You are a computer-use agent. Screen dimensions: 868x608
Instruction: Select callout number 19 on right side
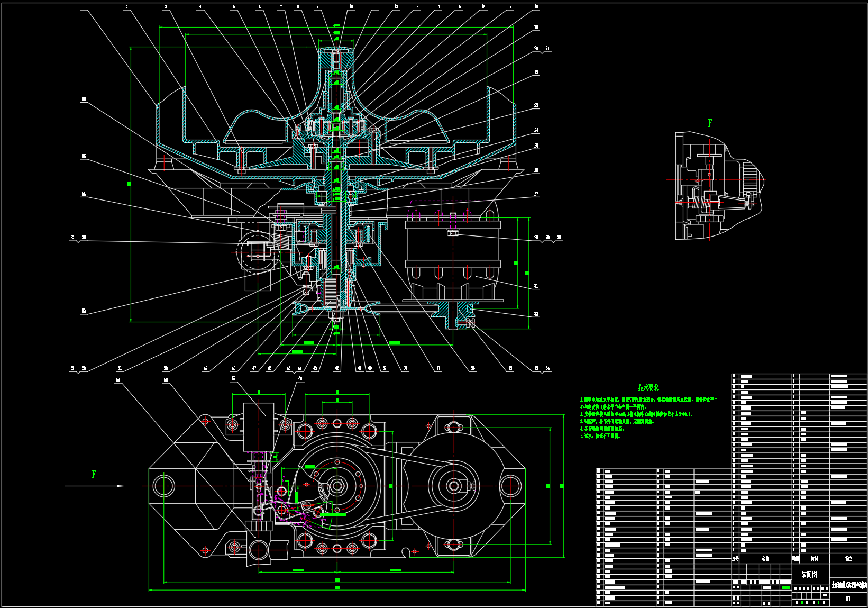coord(536,27)
